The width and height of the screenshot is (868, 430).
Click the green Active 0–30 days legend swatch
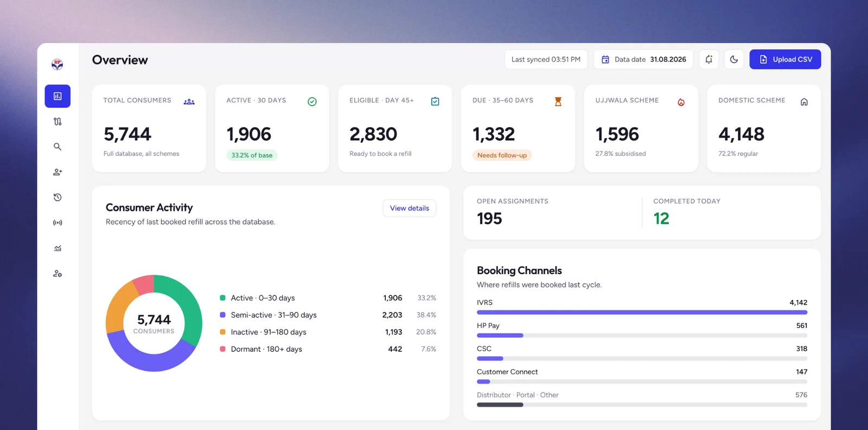pos(222,298)
